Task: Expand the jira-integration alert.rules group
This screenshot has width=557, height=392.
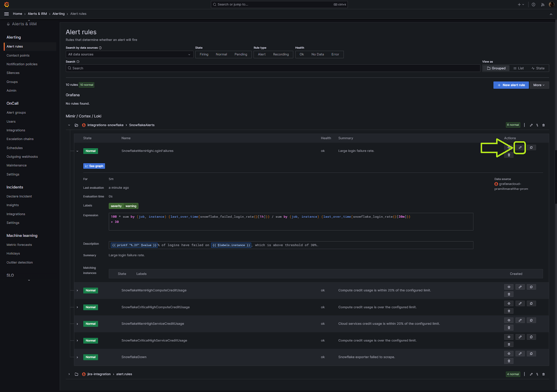Action: [69, 374]
